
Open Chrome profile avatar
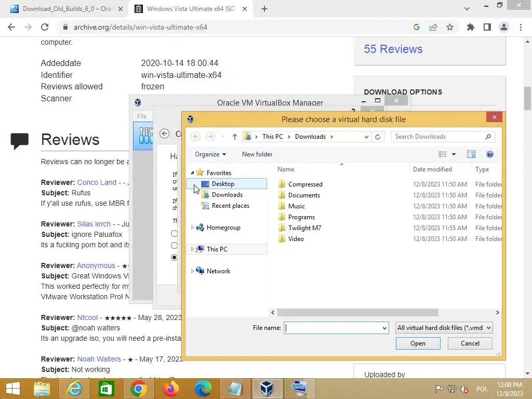coord(504,27)
